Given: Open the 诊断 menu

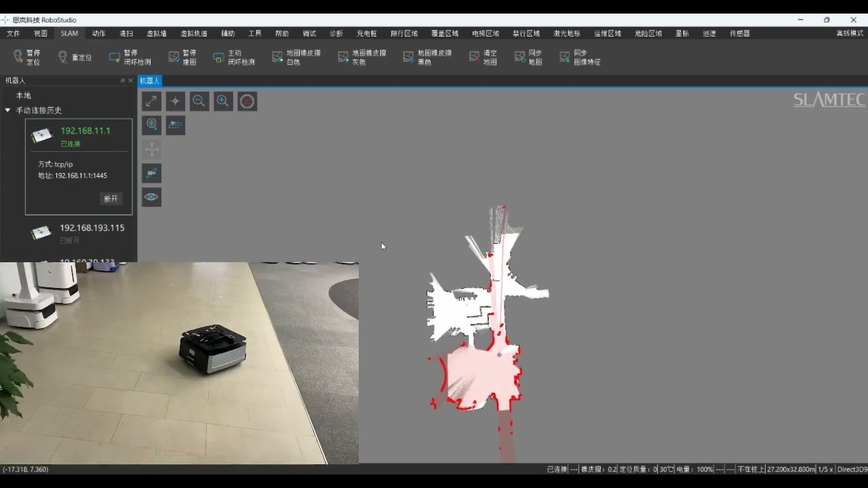Looking at the screenshot, I should (x=336, y=33).
